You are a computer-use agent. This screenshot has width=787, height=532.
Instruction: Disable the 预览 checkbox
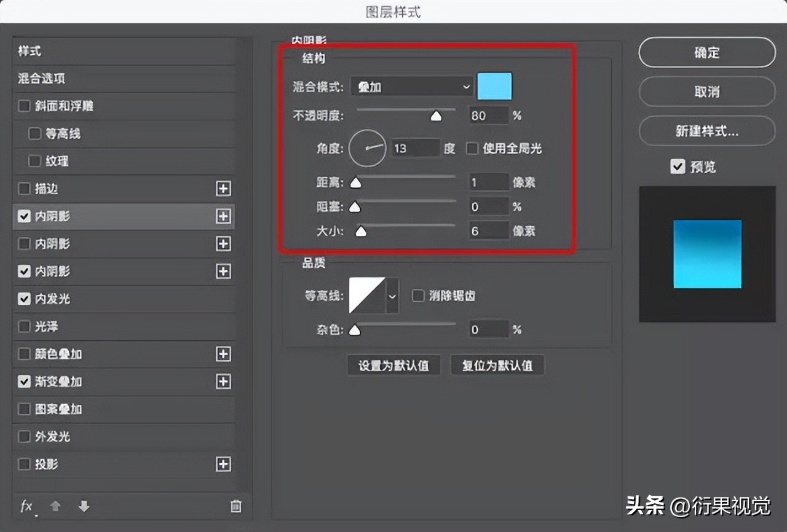tap(678, 166)
